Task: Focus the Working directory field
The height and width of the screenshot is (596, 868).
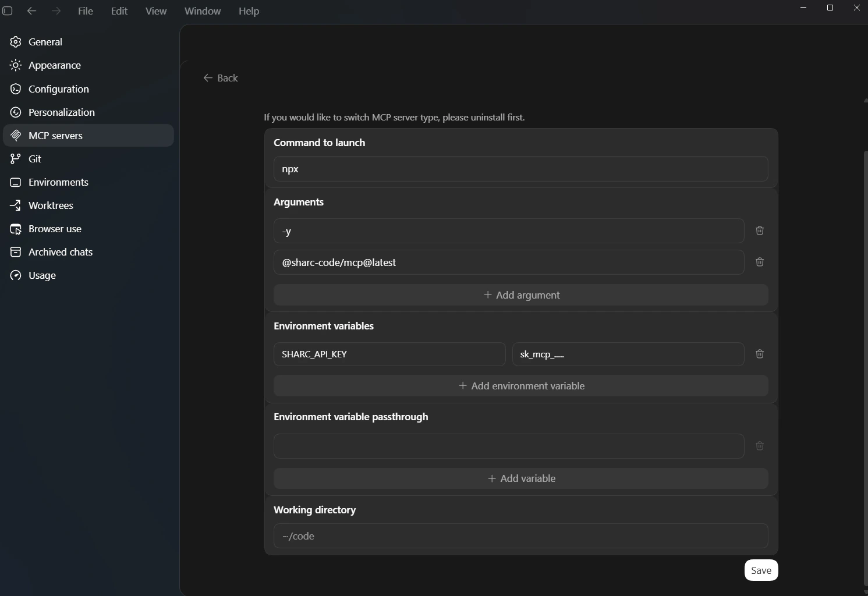Action: coord(521,536)
